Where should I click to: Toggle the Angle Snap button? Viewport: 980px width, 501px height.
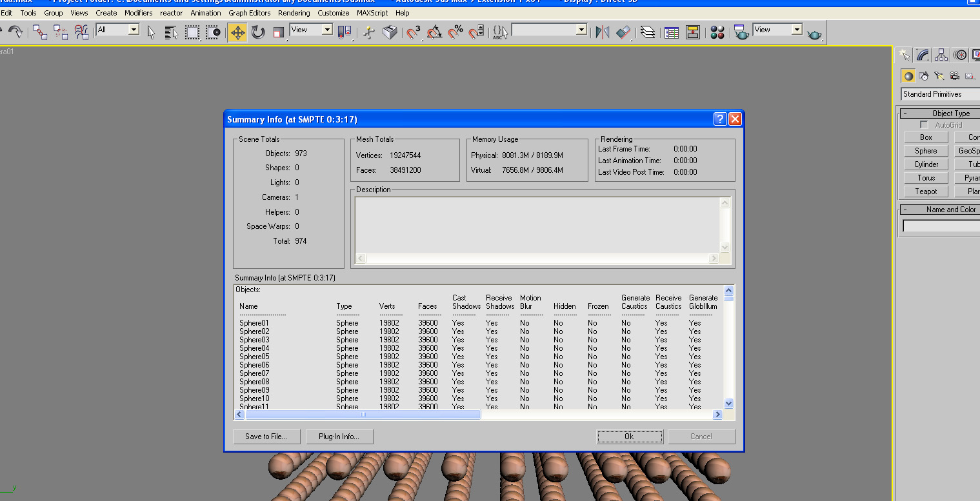[435, 32]
